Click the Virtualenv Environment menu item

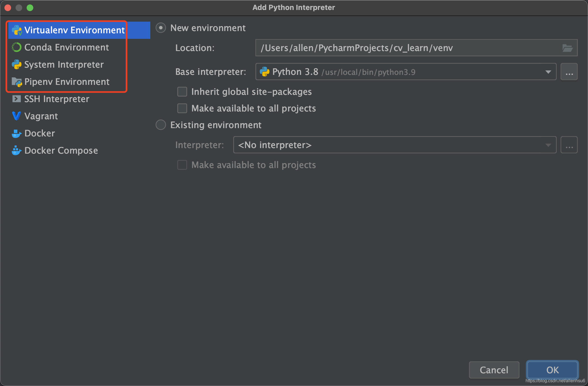[75, 30]
